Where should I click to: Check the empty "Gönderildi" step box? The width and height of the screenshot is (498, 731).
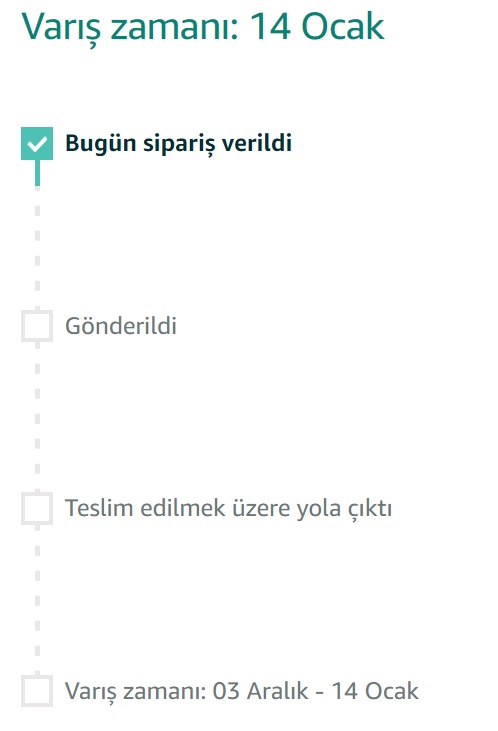pyautogui.click(x=37, y=326)
